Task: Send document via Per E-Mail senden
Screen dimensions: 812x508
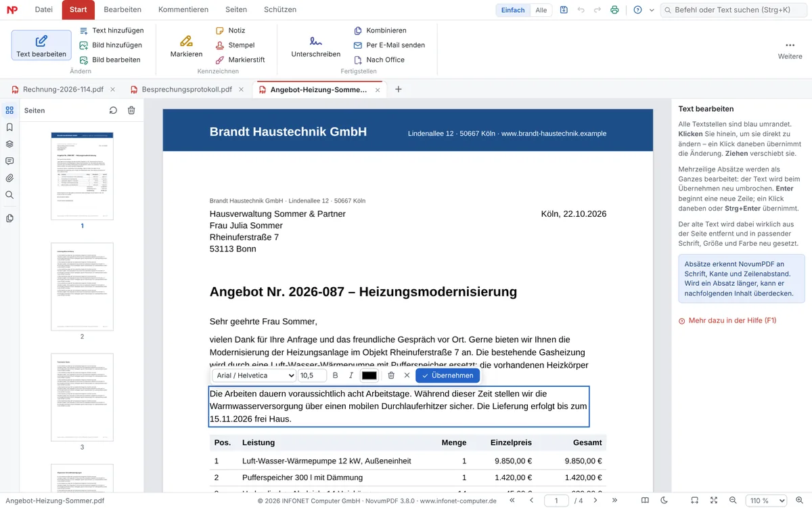Action: 389,45
